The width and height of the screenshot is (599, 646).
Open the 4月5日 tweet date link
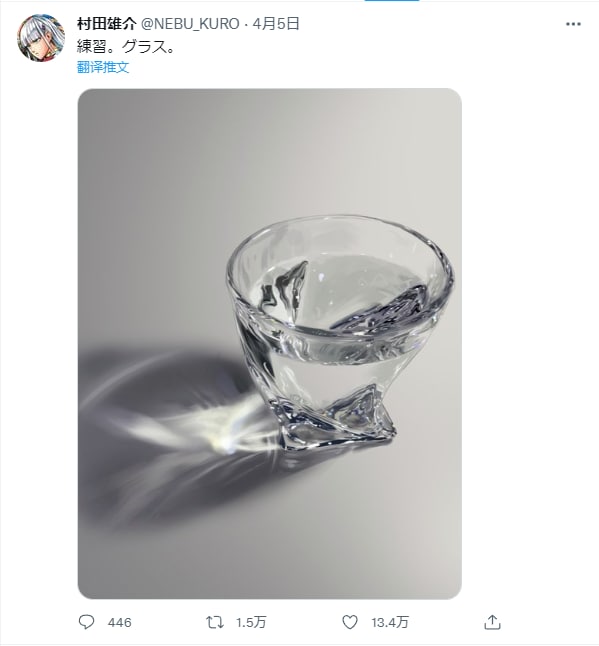(276, 24)
